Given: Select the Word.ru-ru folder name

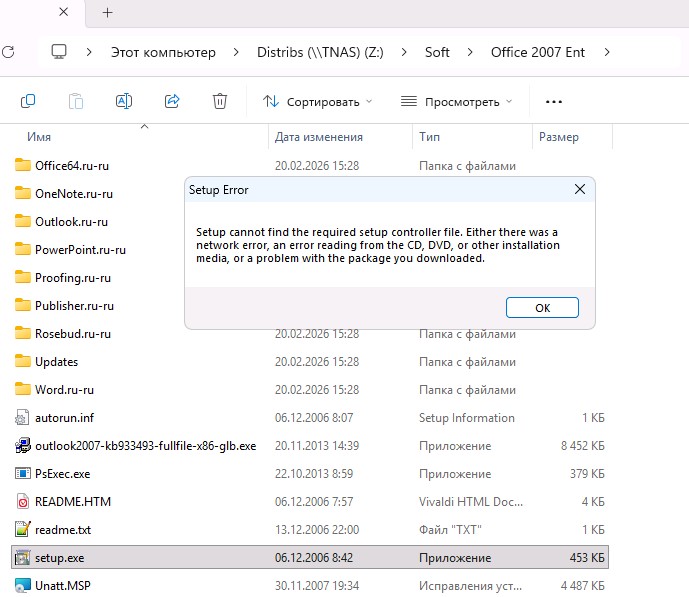Looking at the screenshot, I should click(65, 390).
